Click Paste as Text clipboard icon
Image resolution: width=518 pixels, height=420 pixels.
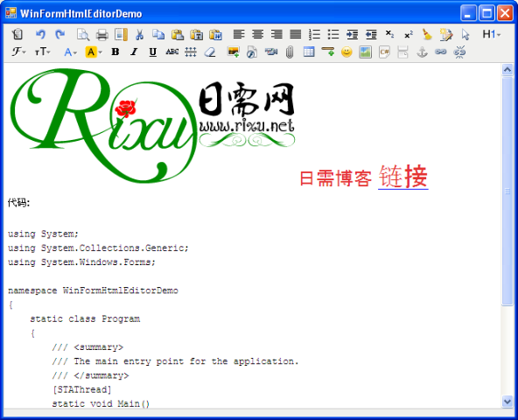coord(197,34)
